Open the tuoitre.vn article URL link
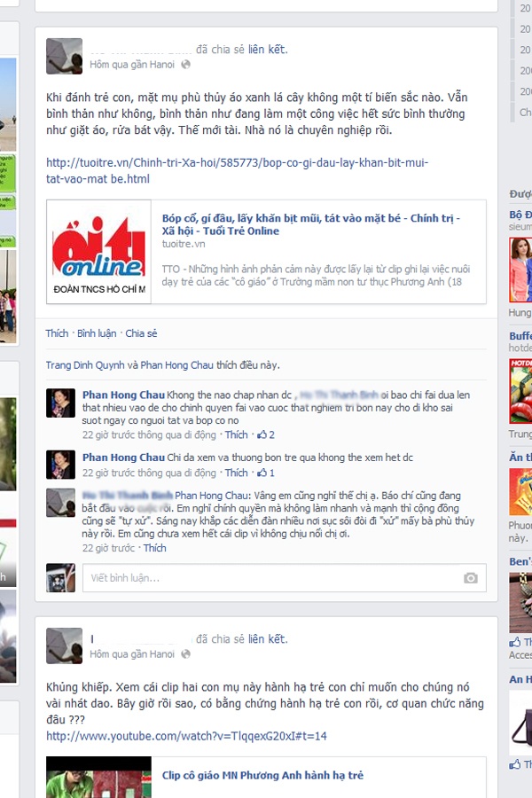The height and width of the screenshot is (798, 532). pyautogui.click(x=238, y=170)
